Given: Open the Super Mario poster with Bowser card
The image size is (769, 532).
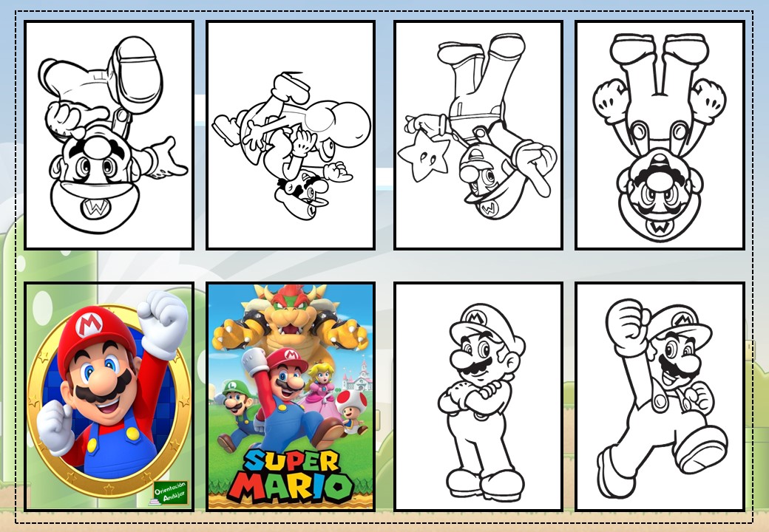Looking at the screenshot, I should tap(291, 396).
